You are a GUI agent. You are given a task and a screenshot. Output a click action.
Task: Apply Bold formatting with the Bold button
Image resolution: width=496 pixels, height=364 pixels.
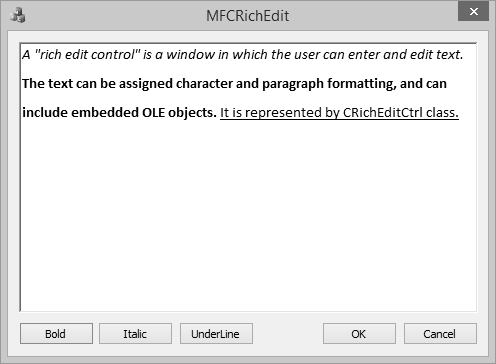click(56, 333)
